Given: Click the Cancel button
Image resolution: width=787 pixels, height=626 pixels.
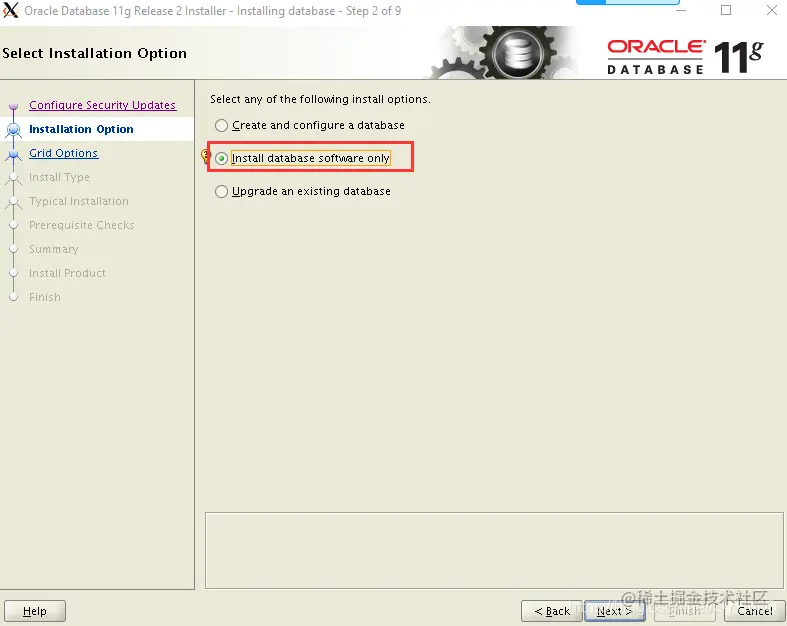Looking at the screenshot, I should (754, 611).
